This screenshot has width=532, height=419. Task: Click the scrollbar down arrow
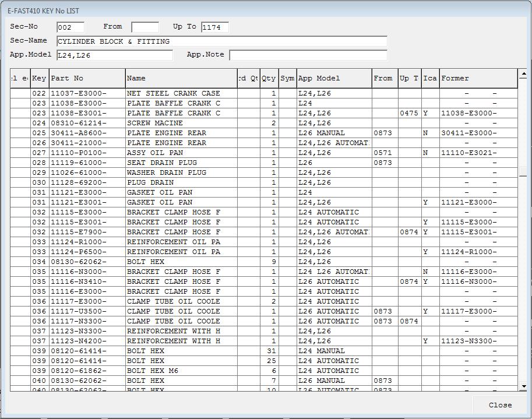[523, 386]
